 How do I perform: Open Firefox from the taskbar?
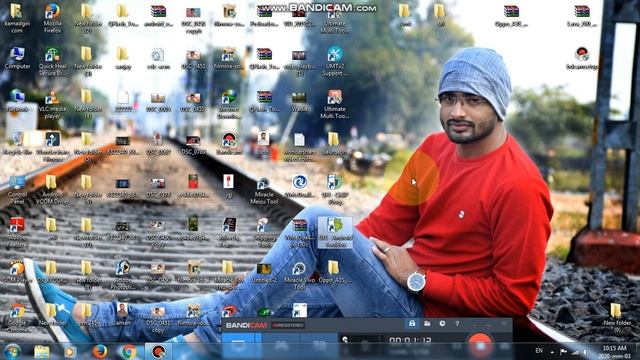(x=99, y=351)
